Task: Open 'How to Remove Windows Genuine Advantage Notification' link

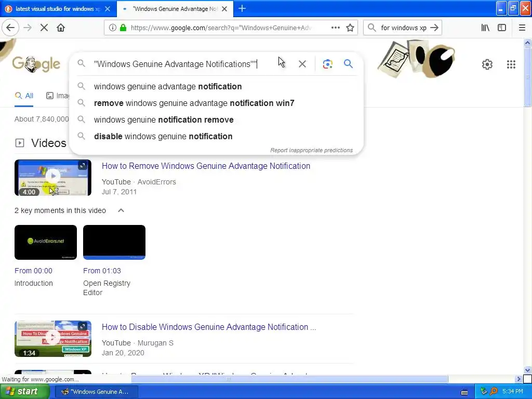Action: click(x=206, y=166)
